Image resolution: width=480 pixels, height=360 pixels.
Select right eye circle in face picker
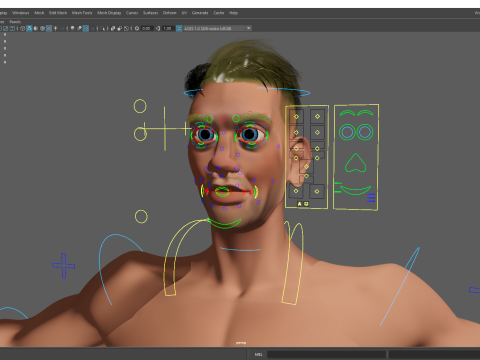(365, 132)
